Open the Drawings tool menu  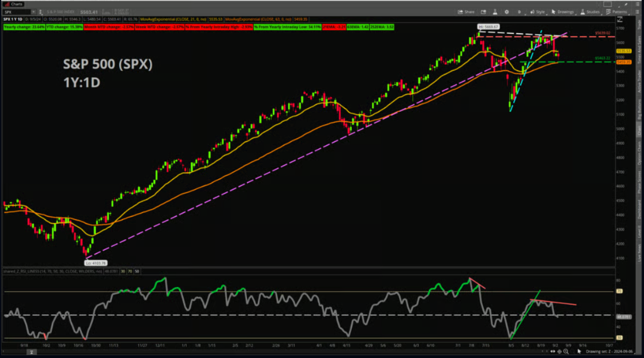[x=562, y=12]
